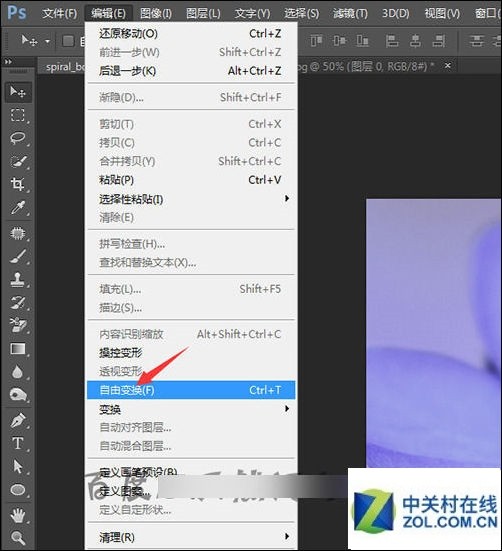
Task: Click Align vertical centers icon
Action: (x=339, y=41)
